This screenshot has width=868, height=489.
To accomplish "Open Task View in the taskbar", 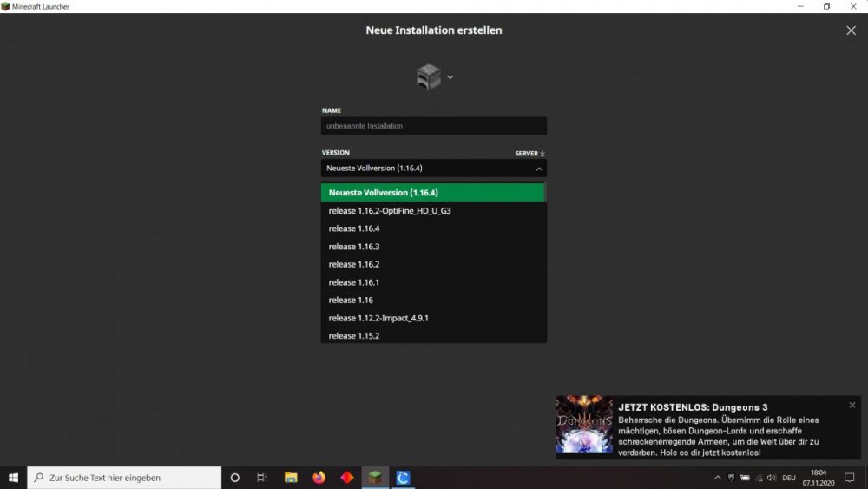I will pyautogui.click(x=262, y=478).
